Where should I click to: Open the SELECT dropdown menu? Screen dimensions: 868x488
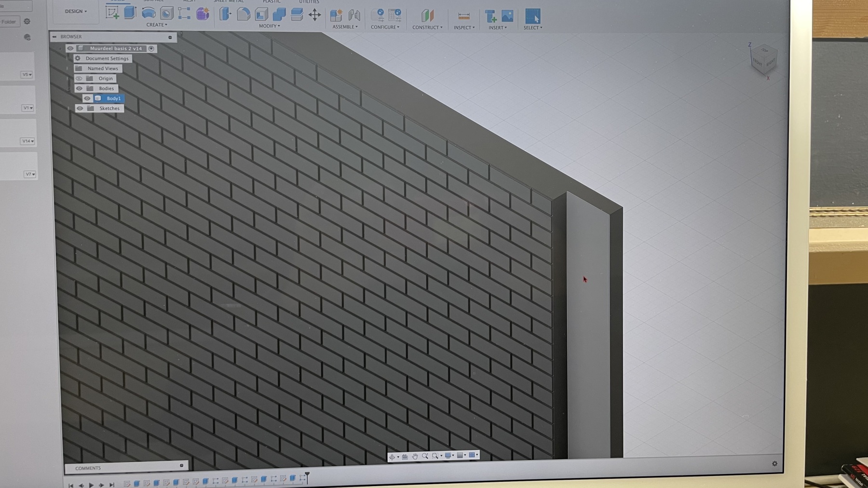coord(533,28)
